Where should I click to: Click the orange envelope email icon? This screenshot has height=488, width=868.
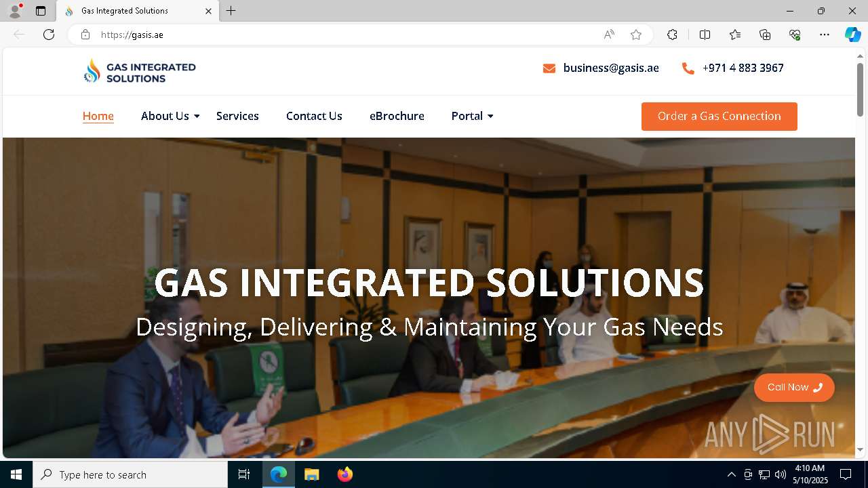pyautogui.click(x=549, y=68)
